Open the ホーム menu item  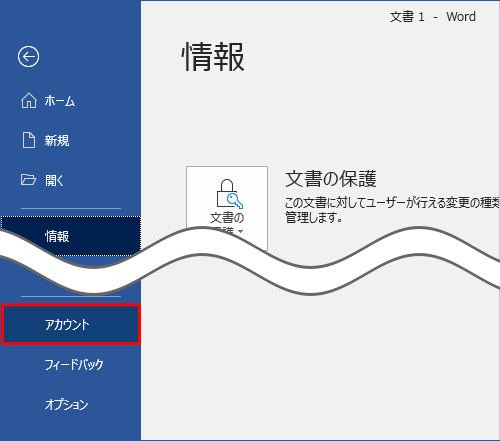70,101
